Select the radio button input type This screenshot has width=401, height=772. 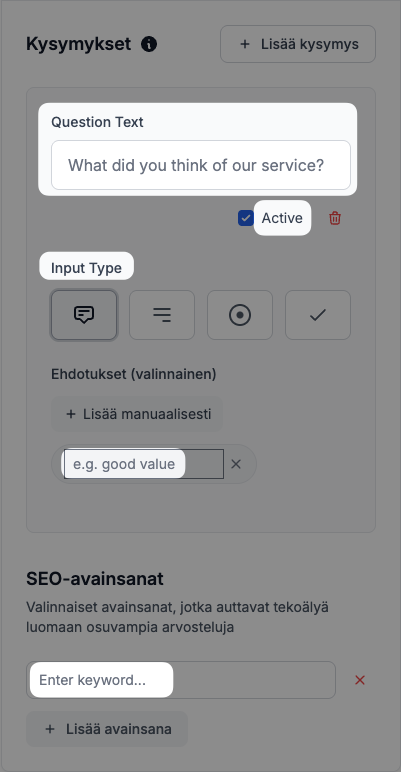(240, 315)
